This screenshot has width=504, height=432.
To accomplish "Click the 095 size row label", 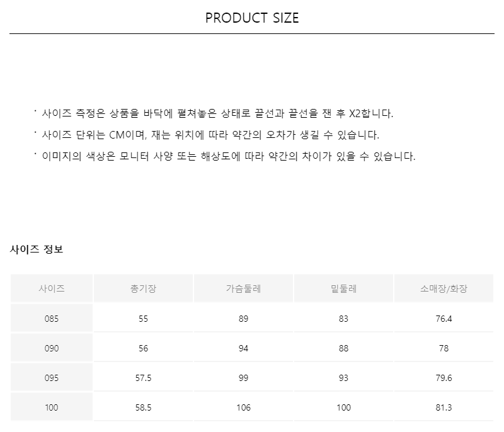I will (x=52, y=378).
